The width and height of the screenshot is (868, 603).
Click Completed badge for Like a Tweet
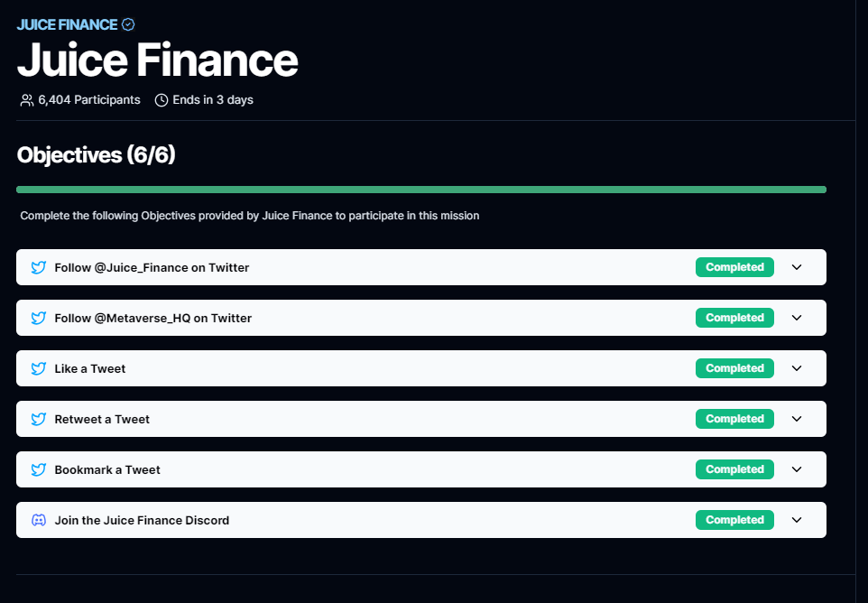click(734, 368)
